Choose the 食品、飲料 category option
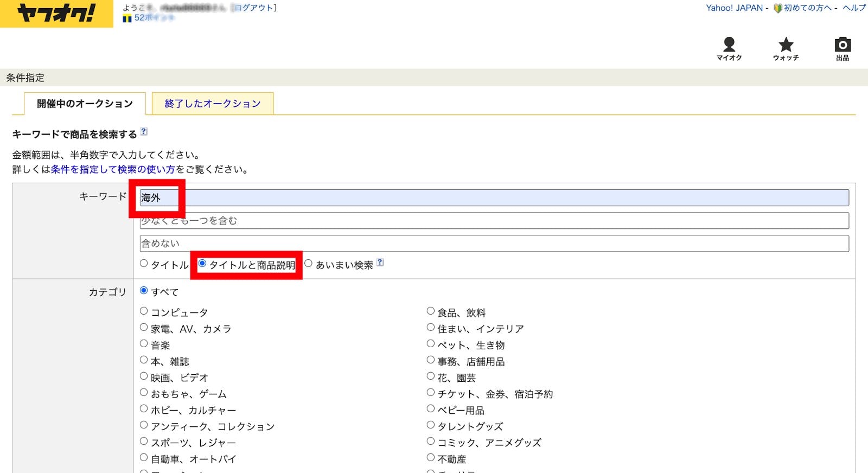The height and width of the screenshot is (473, 868). 431,311
